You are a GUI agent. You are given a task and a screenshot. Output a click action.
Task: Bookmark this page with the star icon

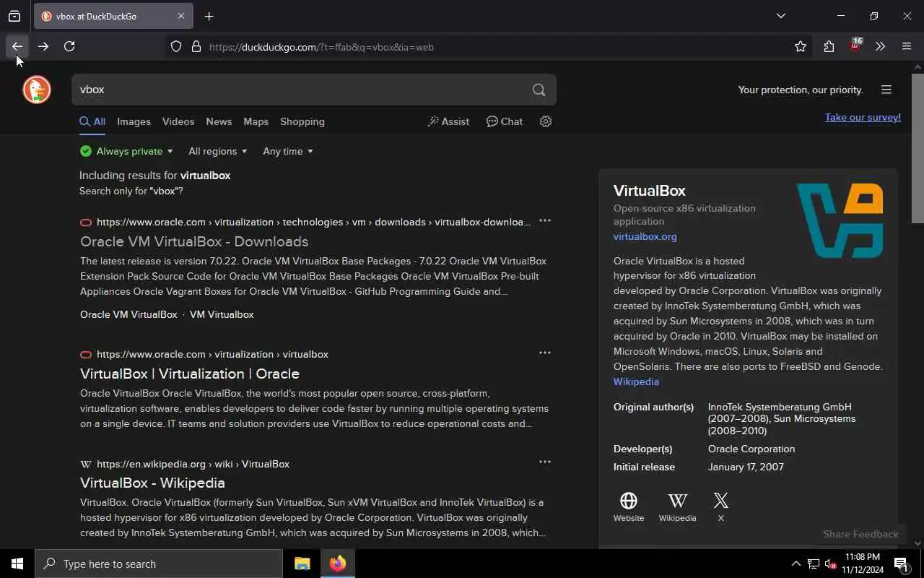click(801, 47)
